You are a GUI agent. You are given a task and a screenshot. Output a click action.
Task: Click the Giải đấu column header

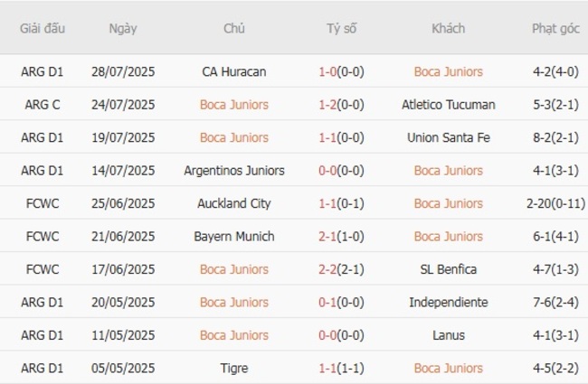click(43, 28)
